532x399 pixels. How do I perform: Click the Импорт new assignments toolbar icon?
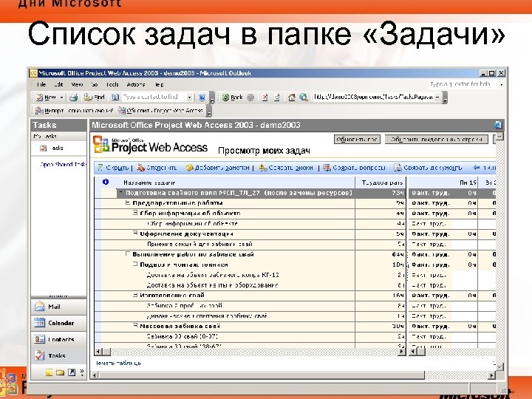point(39,111)
